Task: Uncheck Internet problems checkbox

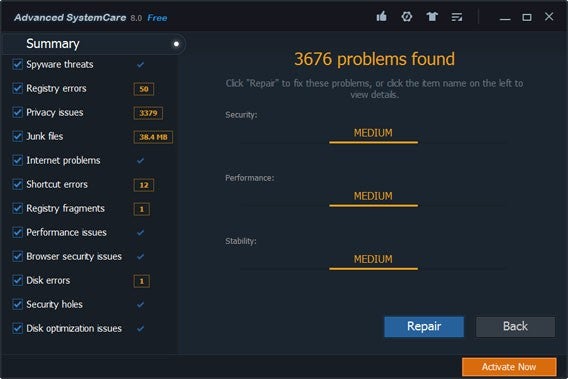Action: (x=17, y=160)
